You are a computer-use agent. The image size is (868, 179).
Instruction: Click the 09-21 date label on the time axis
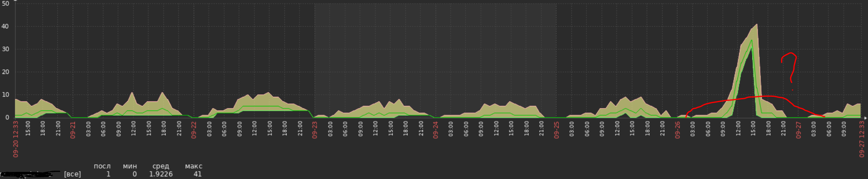tap(73, 130)
